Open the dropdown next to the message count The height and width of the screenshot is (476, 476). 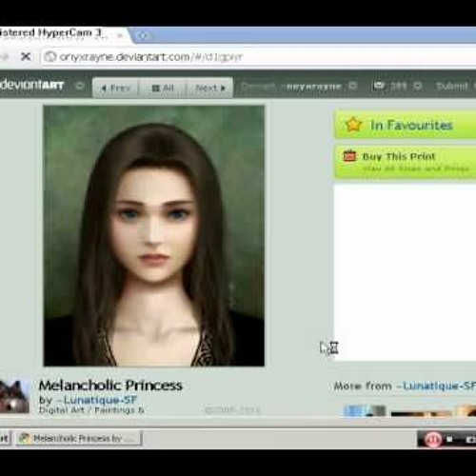418,86
